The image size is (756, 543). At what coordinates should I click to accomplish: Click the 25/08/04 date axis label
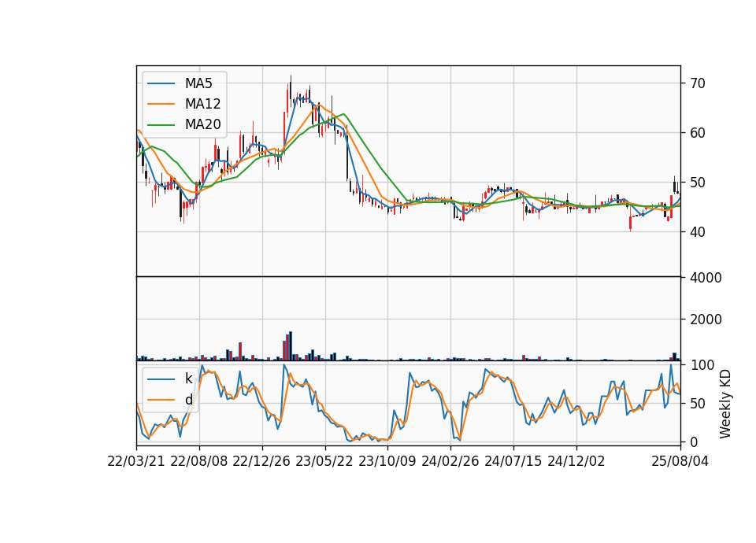680,461
